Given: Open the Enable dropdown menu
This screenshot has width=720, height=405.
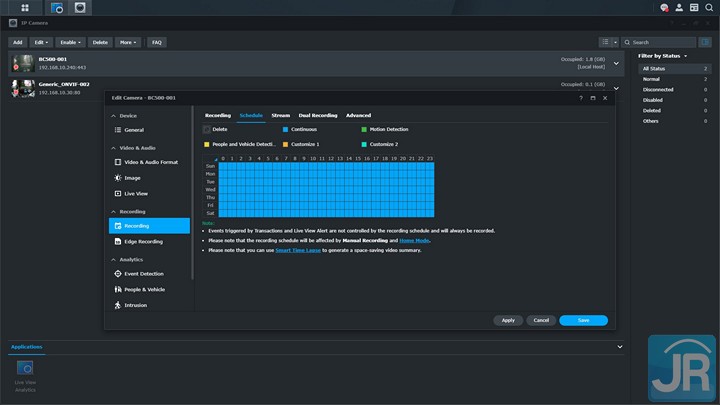Looking at the screenshot, I should pyautogui.click(x=71, y=42).
